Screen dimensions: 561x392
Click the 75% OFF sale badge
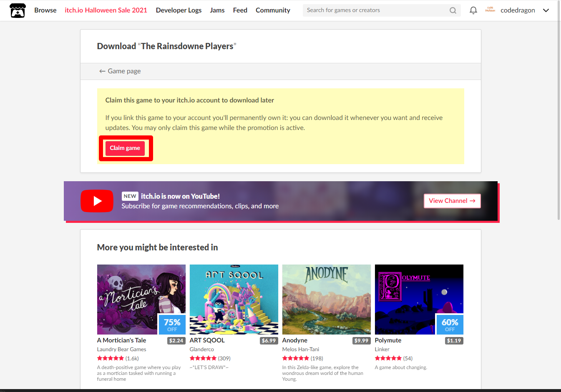(x=172, y=325)
